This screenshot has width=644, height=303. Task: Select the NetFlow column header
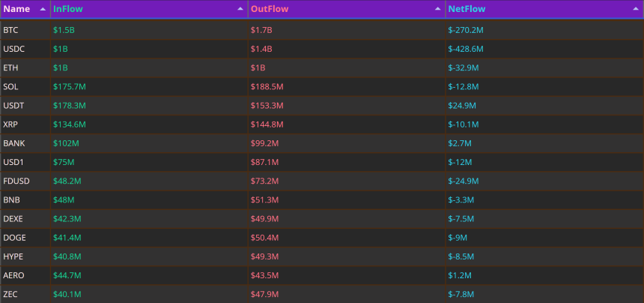click(544, 9)
